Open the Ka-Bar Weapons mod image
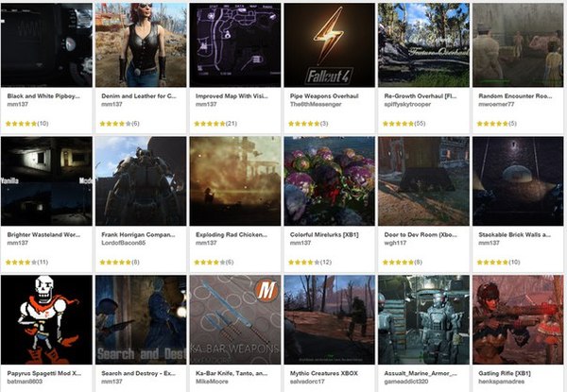The image size is (567, 392). click(235, 320)
